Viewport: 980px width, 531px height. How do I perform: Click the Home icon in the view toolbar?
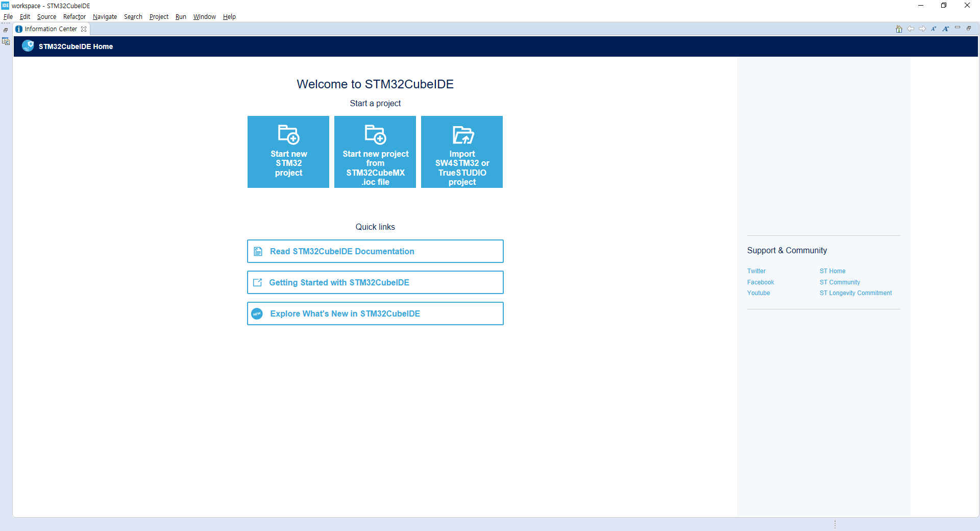tap(899, 29)
